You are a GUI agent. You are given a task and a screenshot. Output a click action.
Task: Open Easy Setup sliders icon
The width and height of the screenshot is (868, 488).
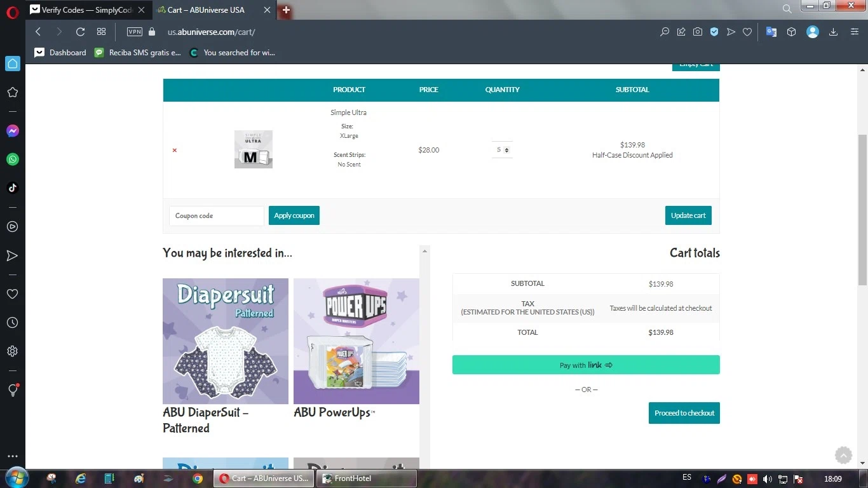point(854,32)
